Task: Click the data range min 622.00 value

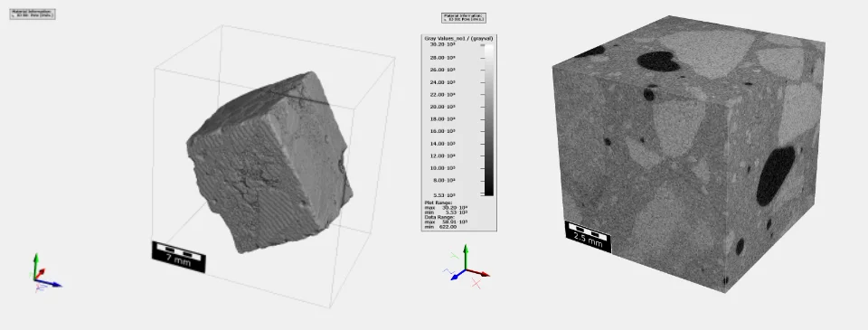Action: click(448, 226)
